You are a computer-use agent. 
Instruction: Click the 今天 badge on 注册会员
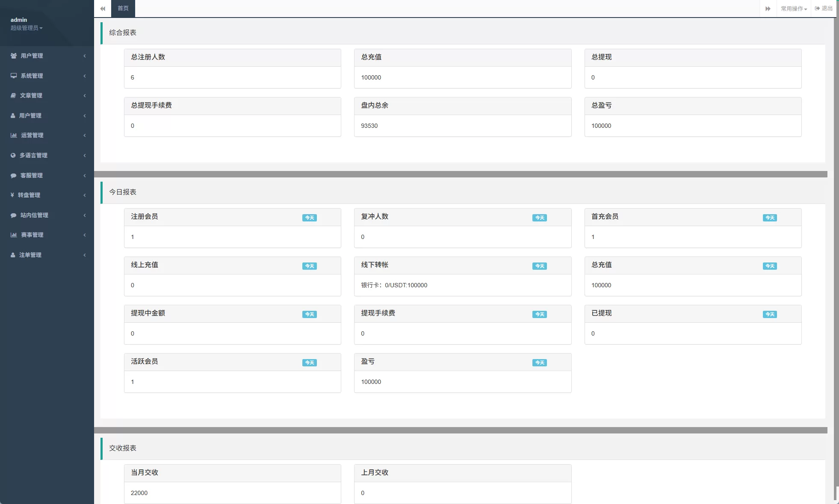[x=309, y=218]
